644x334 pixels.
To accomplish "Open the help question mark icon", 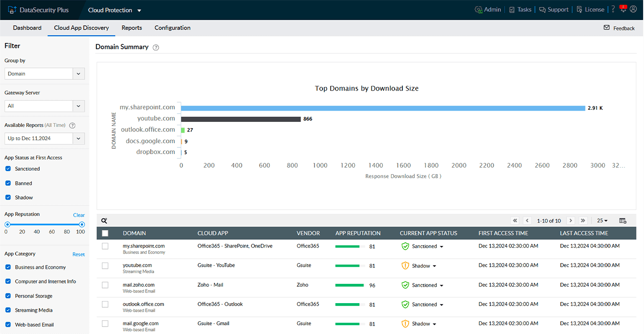I will [x=613, y=9].
